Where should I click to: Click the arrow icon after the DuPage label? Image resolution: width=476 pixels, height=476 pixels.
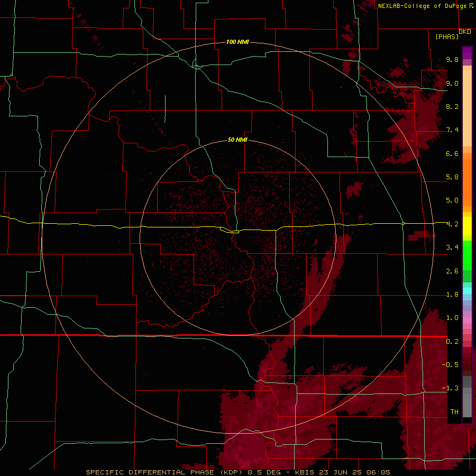471,6
